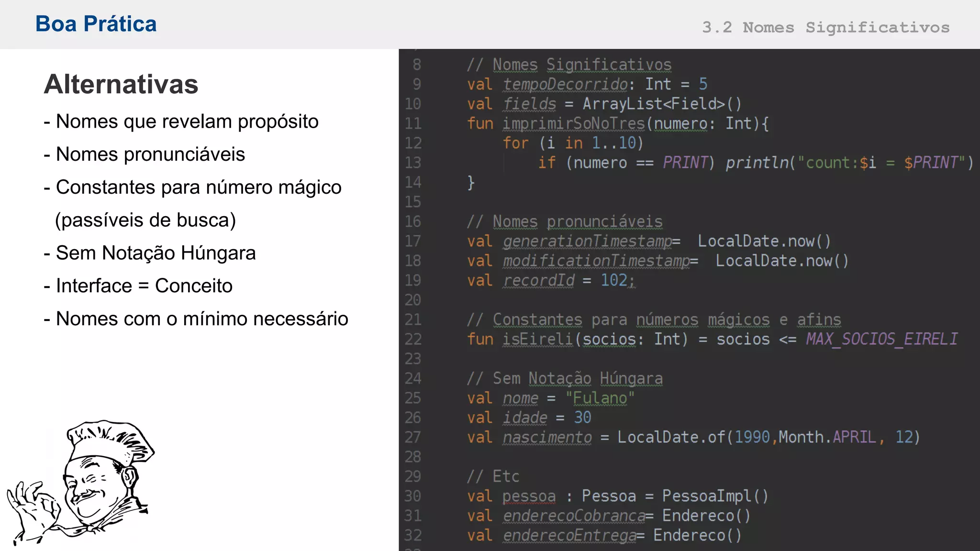Click the '// Sem Notação Húngara' comment
Viewport: 980px width, 551px height.
pos(565,378)
